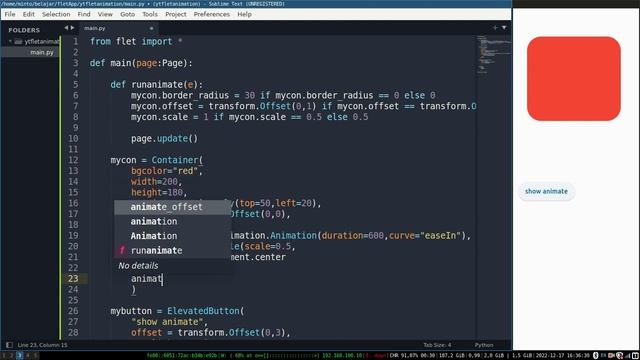Open the Project menu

[x=176, y=14]
